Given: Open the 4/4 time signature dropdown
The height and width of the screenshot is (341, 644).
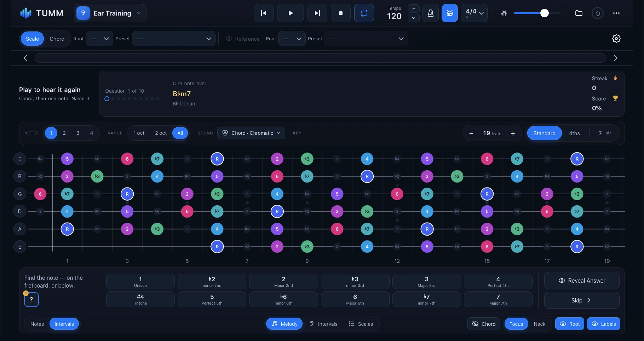Looking at the screenshot, I should click(x=474, y=13).
